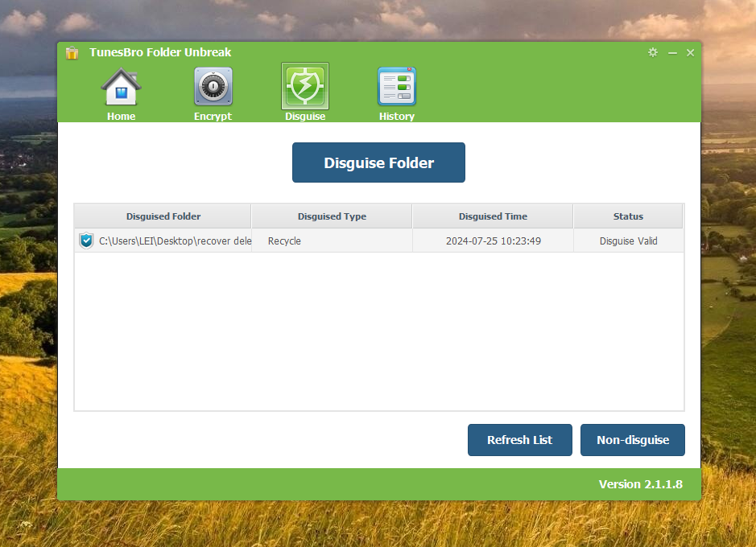Click the Disguised Time column header

[493, 216]
